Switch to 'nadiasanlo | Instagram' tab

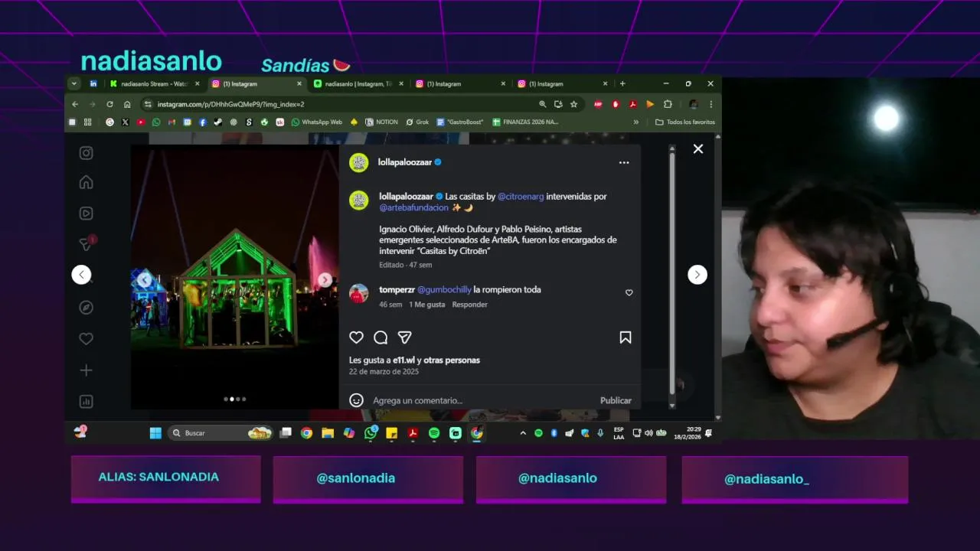[358, 84]
